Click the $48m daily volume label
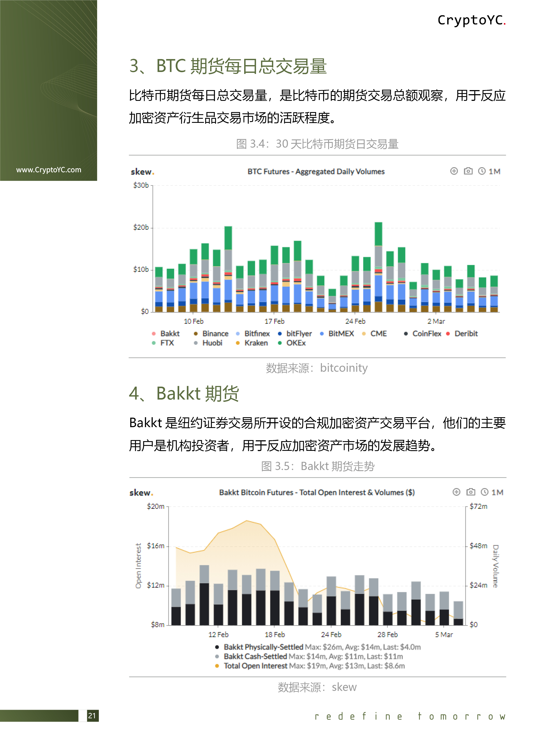The image size is (534, 756). (x=478, y=546)
